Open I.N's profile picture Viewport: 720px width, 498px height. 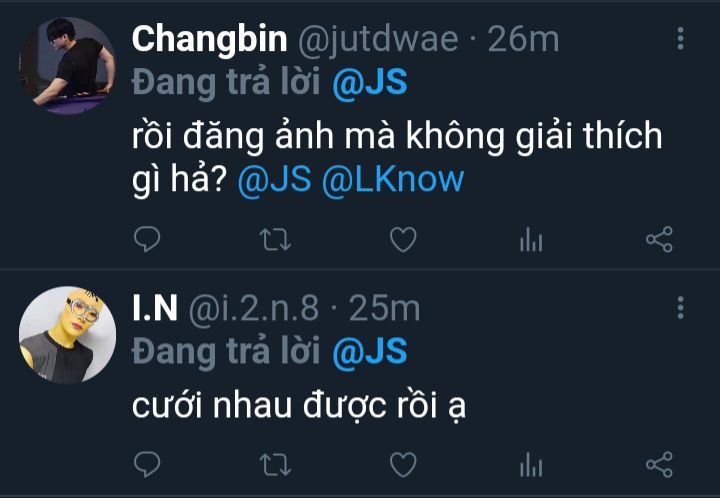(x=67, y=335)
